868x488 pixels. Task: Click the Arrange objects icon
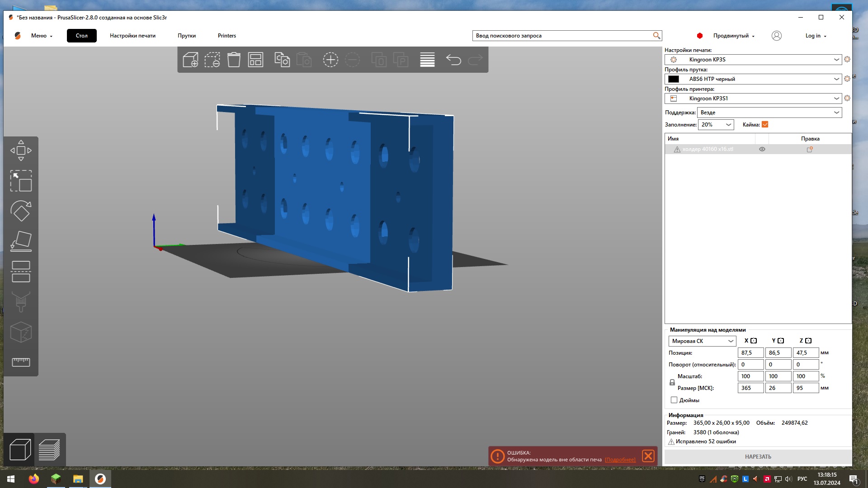(255, 60)
